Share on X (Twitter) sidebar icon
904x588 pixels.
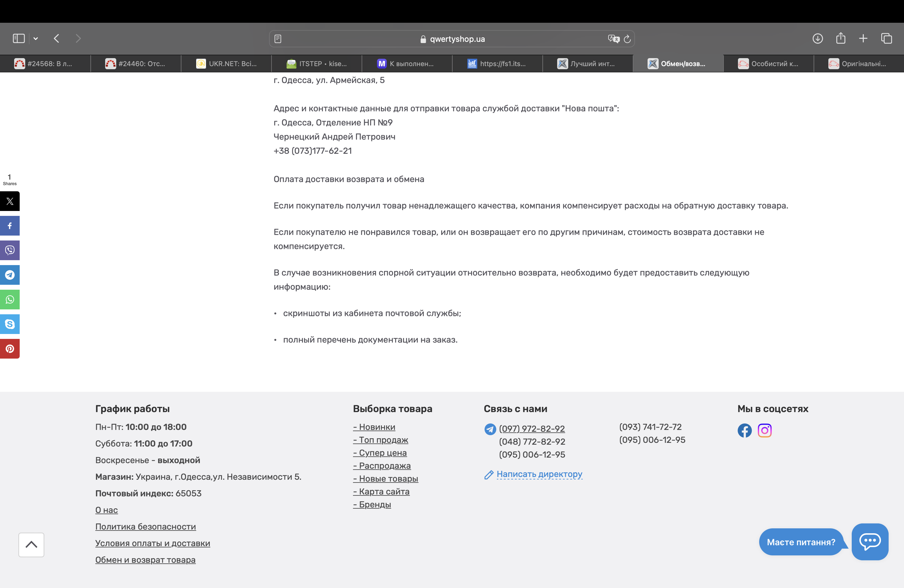click(x=10, y=201)
